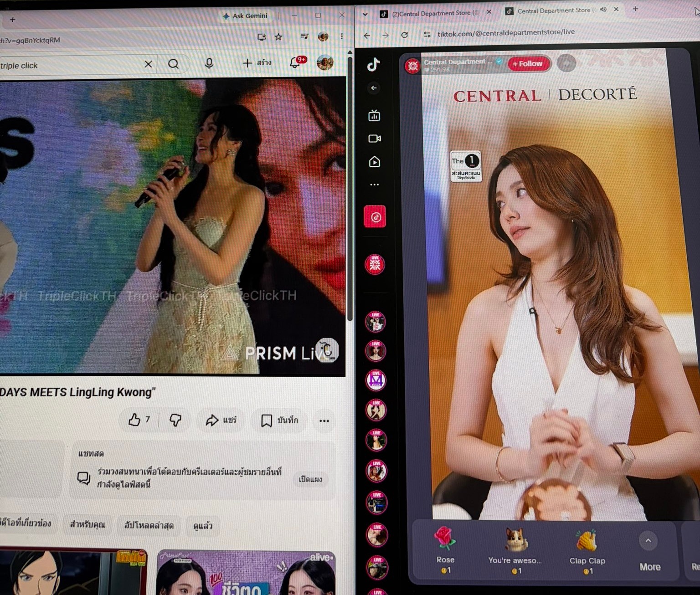
Task: Click the TikTok logo in the sidebar
Action: pyautogui.click(x=374, y=65)
